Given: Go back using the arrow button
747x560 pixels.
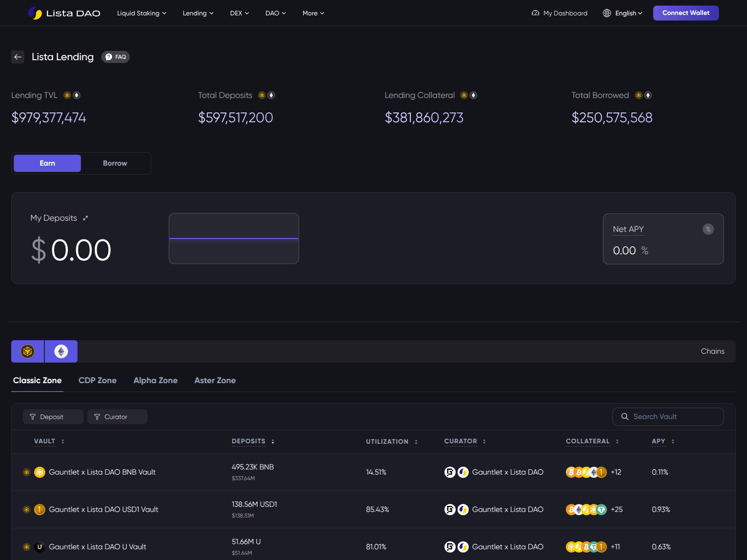Looking at the screenshot, I should coord(18,57).
